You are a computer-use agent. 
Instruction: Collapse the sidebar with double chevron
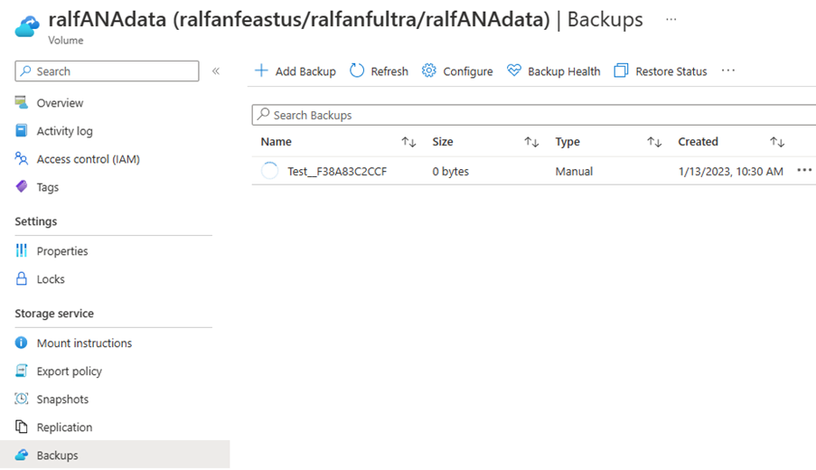pyautogui.click(x=216, y=71)
